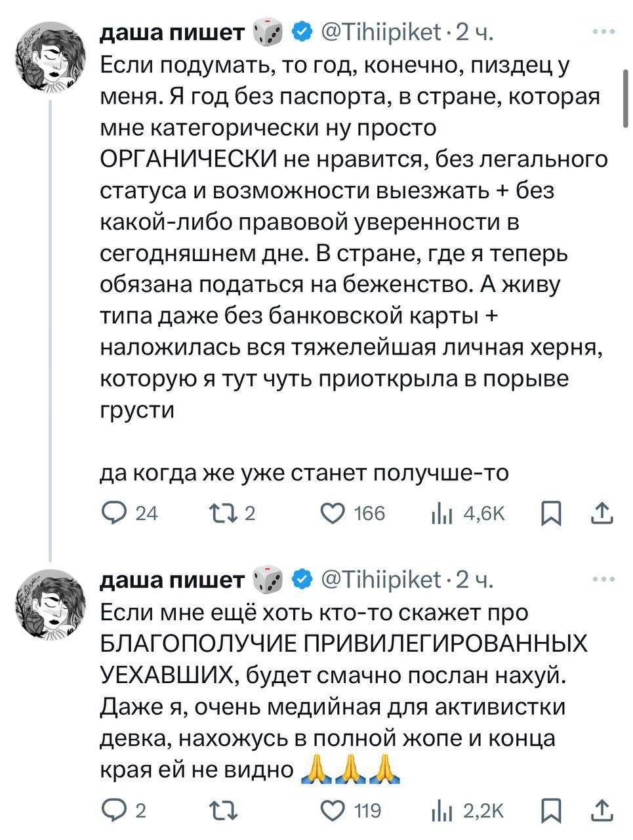Click the blue verified badge in first tweet

point(302,32)
